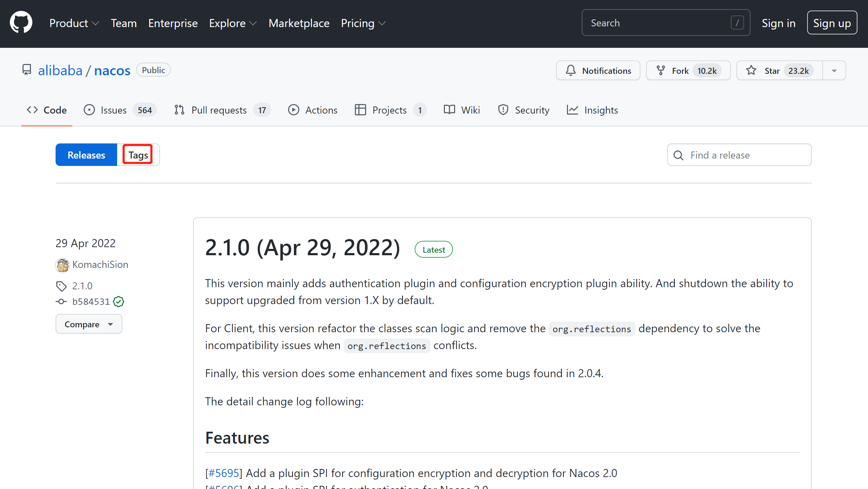The image size is (868, 489).
Task: Click the Wiki book icon
Action: coord(449,110)
